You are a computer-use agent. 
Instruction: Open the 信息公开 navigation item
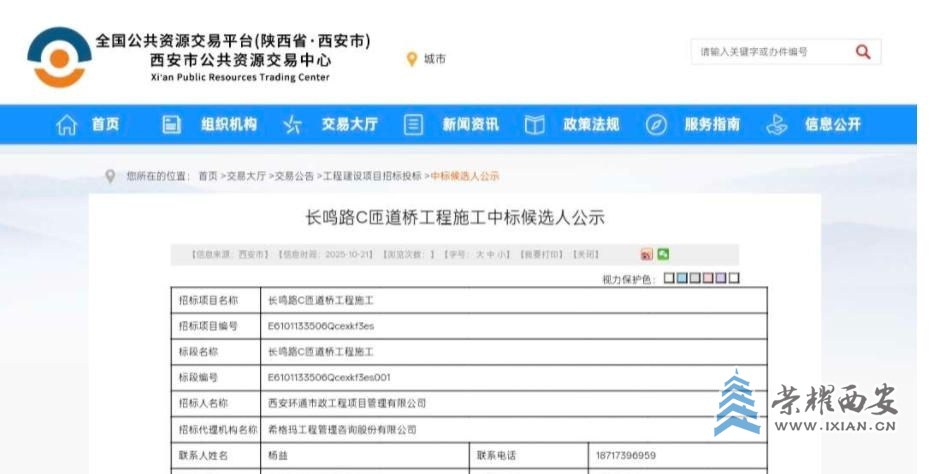click(x=832, y=125)
